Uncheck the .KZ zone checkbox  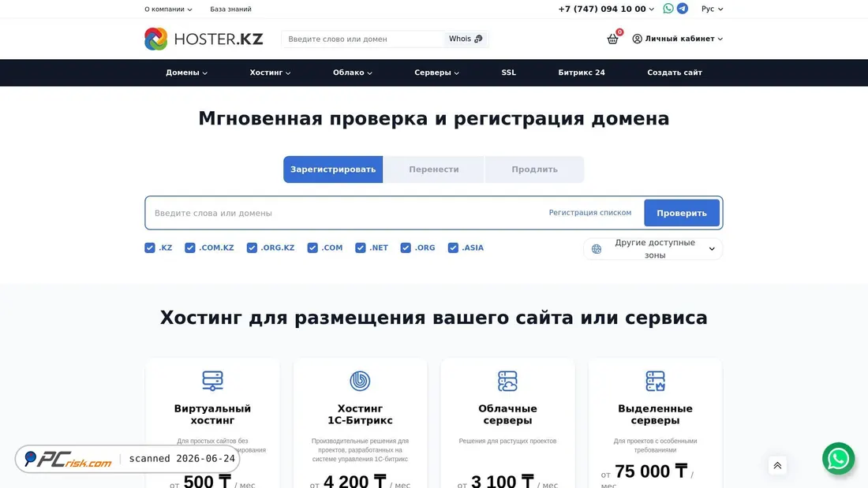pos(149,248)
